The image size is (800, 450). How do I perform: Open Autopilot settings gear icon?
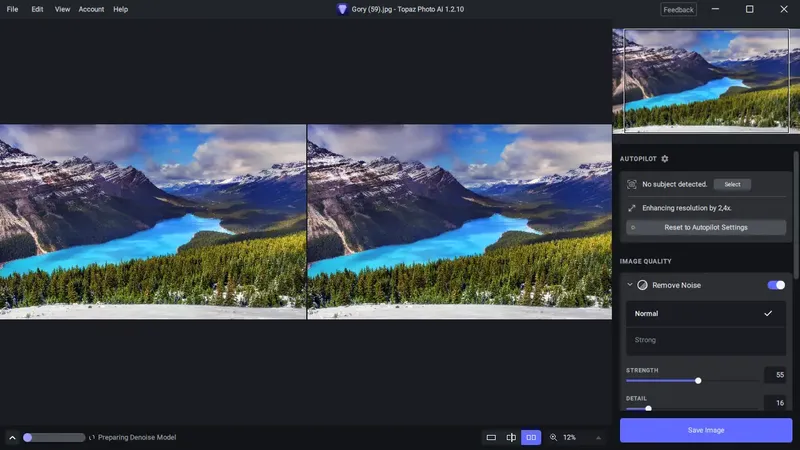664,159
